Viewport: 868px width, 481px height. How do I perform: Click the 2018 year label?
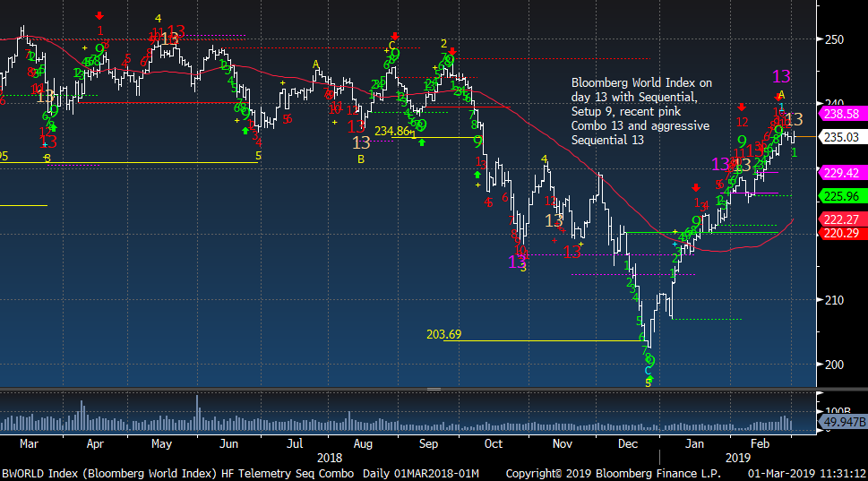pos(330,459)
